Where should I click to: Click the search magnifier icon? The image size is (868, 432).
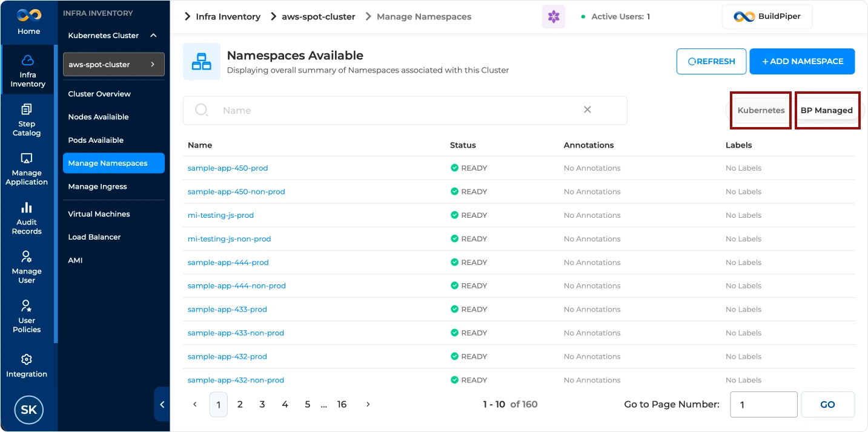coord(202,110)
